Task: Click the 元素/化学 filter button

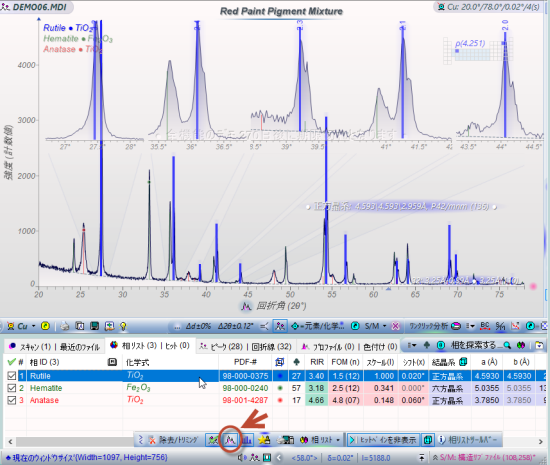Action: [x=318, y=326]
